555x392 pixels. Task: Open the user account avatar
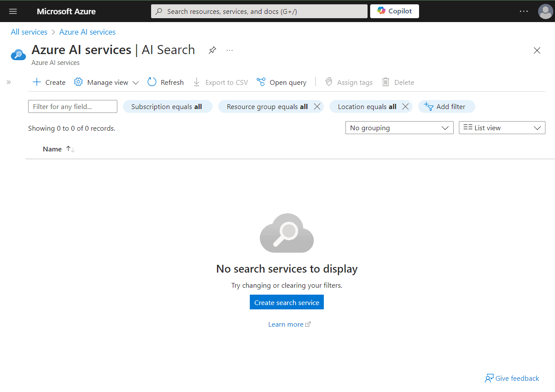point(545,11)
